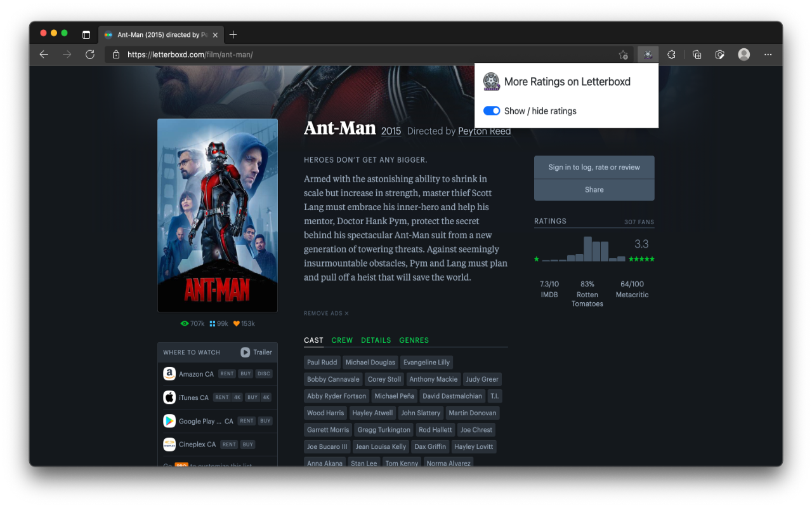Open cast member Michael Peña
812x508 pixels.
click(x=395, y=396)
